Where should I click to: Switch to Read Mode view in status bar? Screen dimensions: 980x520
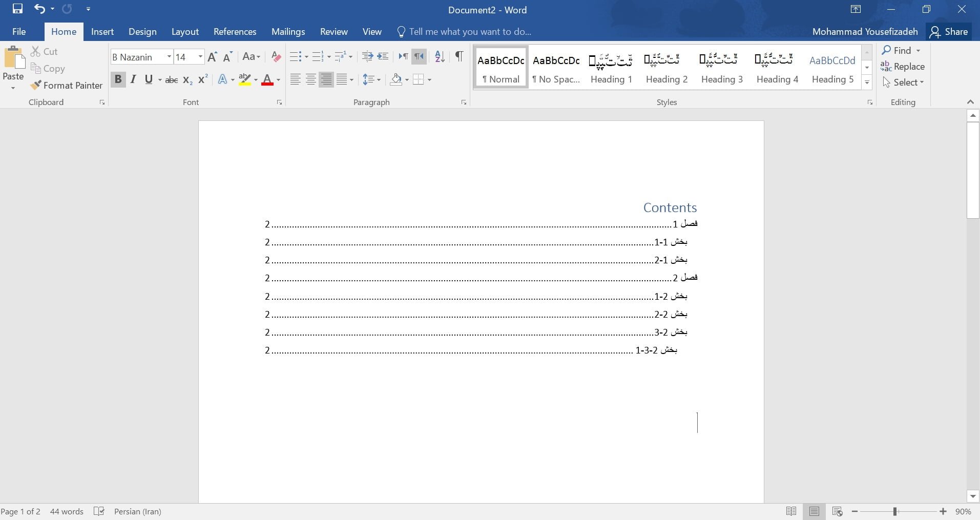(x=791, y=511)
